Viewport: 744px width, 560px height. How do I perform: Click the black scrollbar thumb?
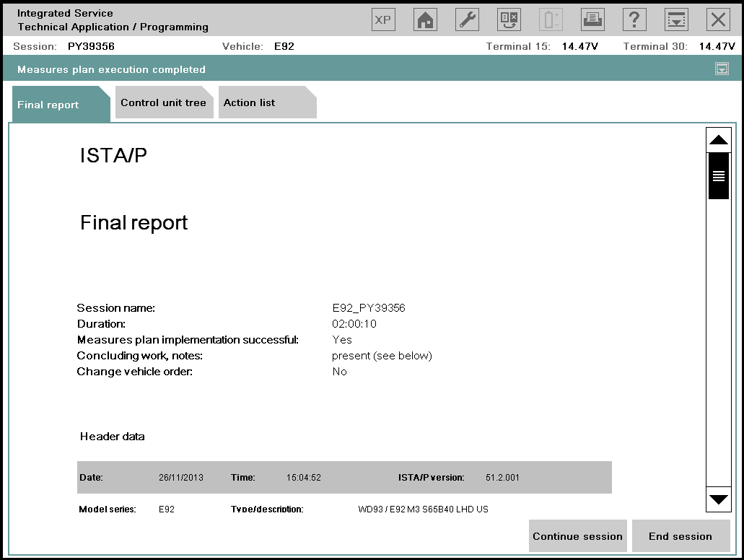coord(719,175)
